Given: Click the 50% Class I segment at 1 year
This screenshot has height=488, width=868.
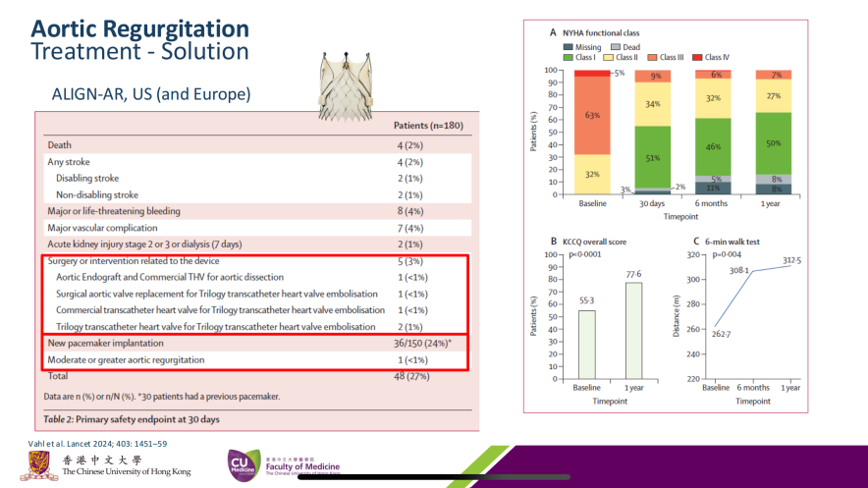Looking at the screenshot, I should pos(774,143).
